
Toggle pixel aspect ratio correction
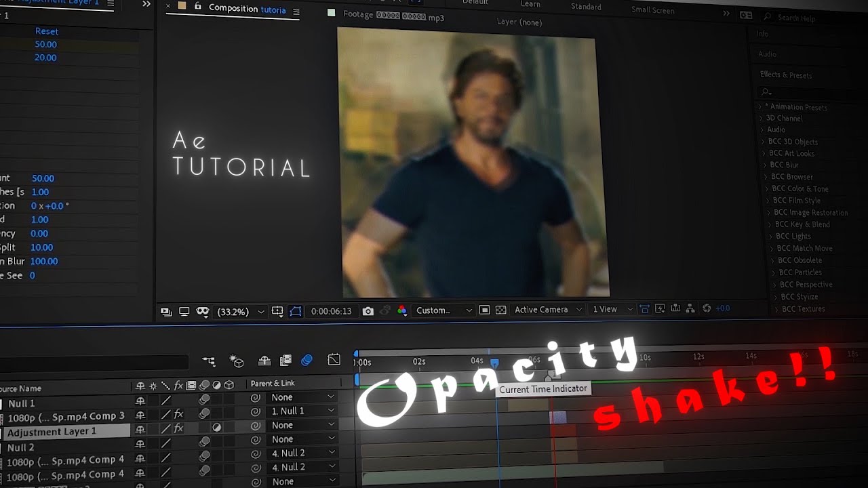click(644, 309)
